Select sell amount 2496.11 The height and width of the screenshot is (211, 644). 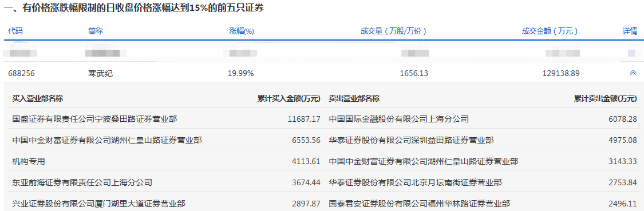pyautogui.click(x=623, y=203)
